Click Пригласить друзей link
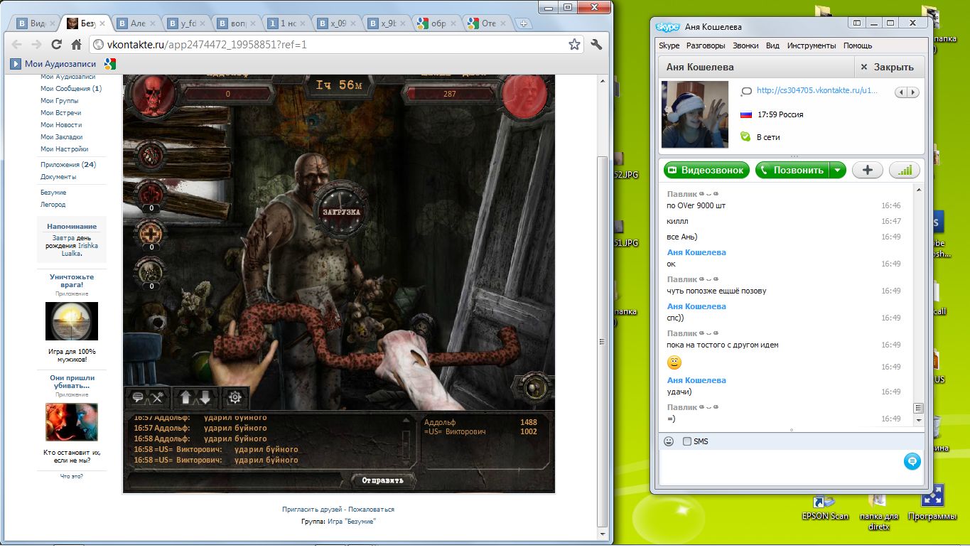Viewport: 970px width, 560px height. 313,510
